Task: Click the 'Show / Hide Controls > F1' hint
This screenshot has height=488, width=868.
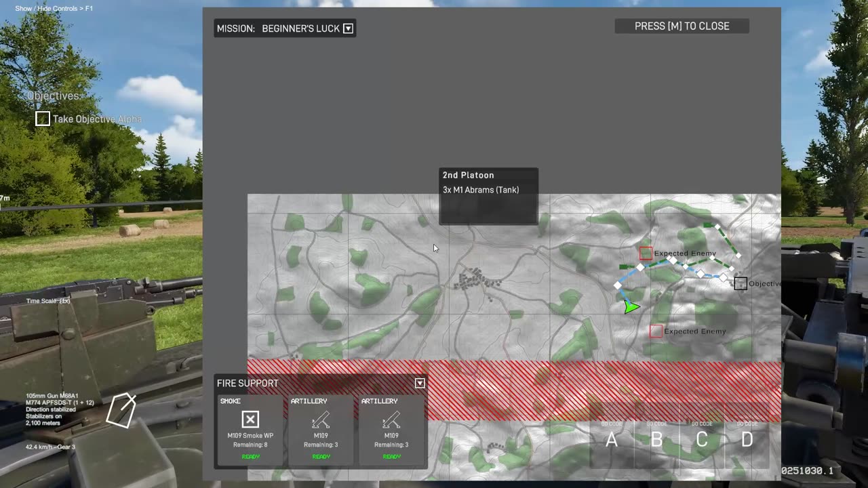Action: point(54,9)
